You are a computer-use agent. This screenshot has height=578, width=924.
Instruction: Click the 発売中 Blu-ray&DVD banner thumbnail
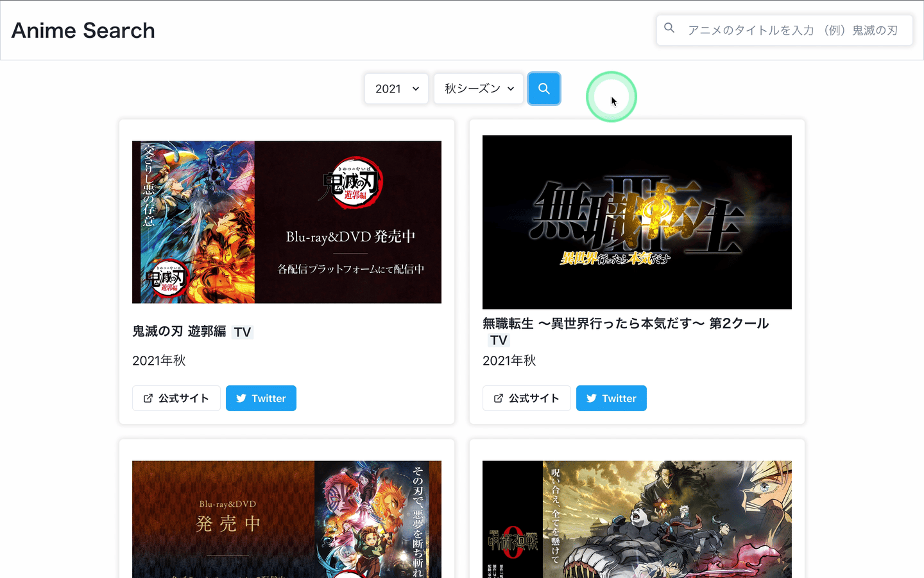[x=287, y=519]
